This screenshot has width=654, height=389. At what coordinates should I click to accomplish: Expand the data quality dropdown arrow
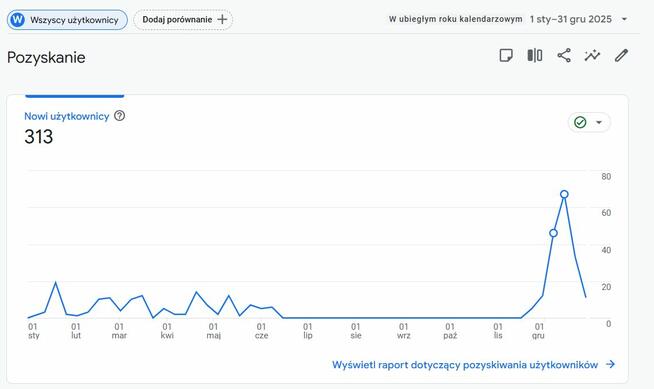pyautogui.click(x=599, y=122)
